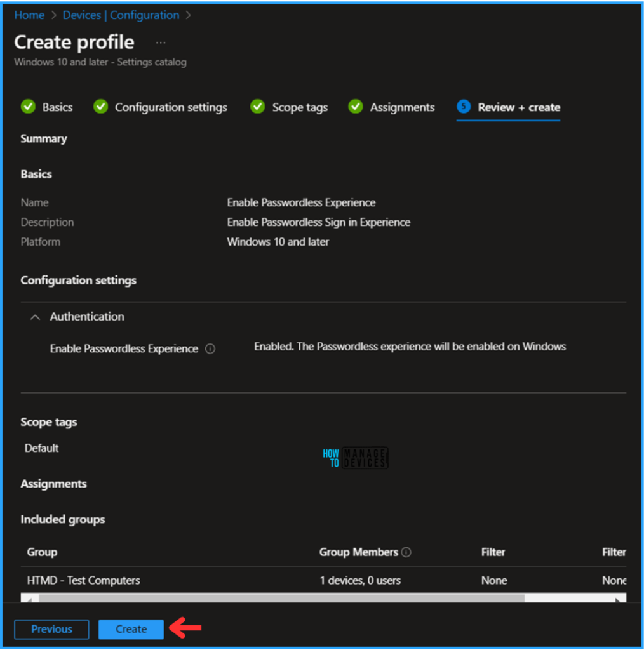Click info icon beside Enable Passwordless Experience
The height and width of the screenshot is (650, 644).
click(210, 349)
